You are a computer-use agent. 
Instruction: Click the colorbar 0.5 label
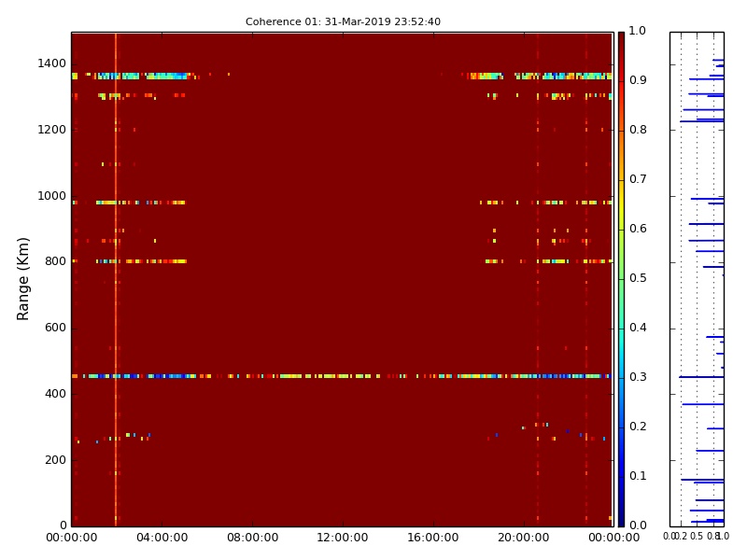click(x=638, y=278)
